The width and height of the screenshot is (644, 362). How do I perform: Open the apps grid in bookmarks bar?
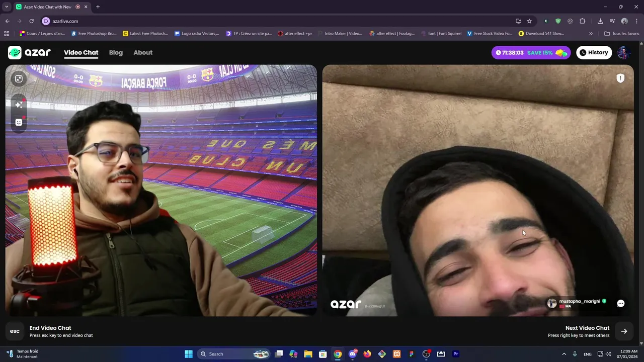click(7, 34)
